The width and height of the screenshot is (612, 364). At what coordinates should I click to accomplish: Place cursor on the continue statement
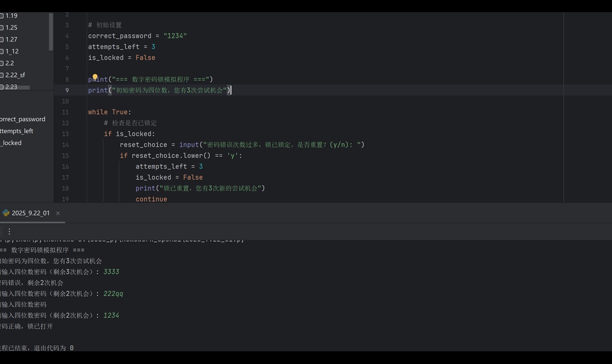coord(151,199)
